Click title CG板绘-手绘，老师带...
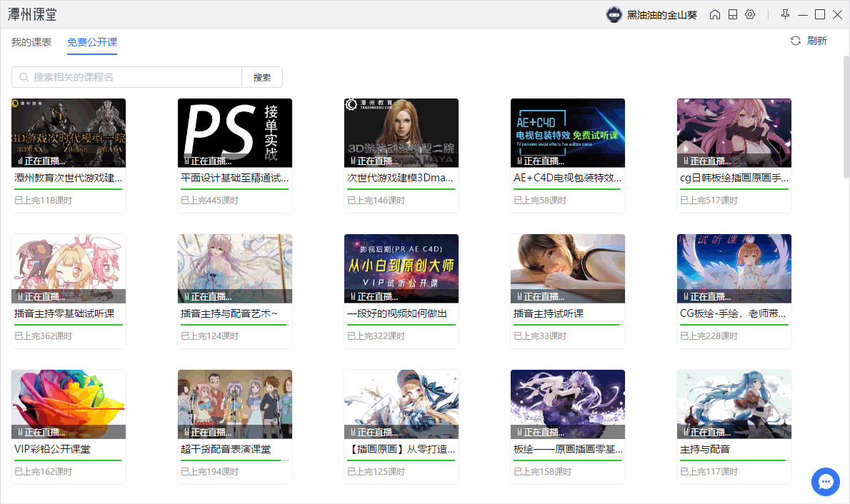Screen dimensions: 850x504 point(733,313)
